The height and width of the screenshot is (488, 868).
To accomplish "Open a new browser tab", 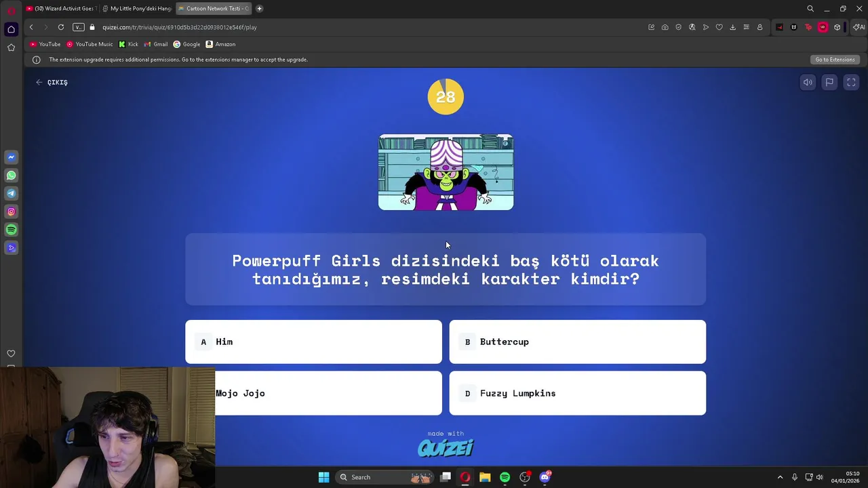I will tap(259, 8).
